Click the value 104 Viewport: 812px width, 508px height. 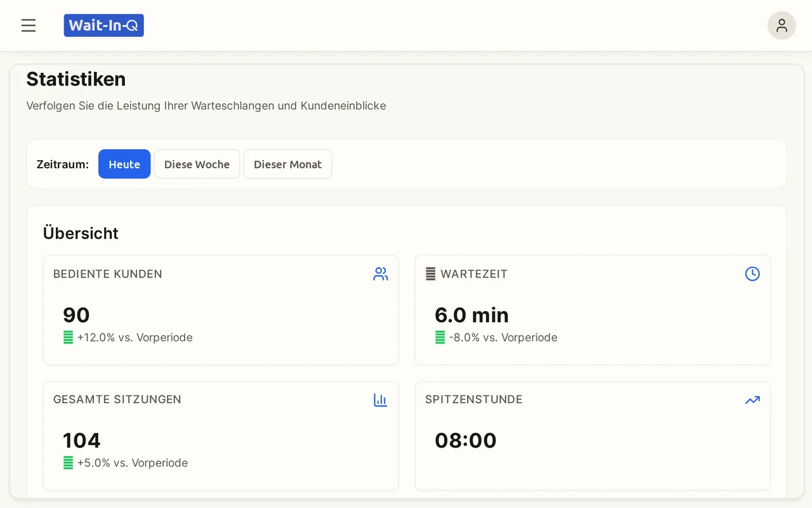[x=82, y=441]
